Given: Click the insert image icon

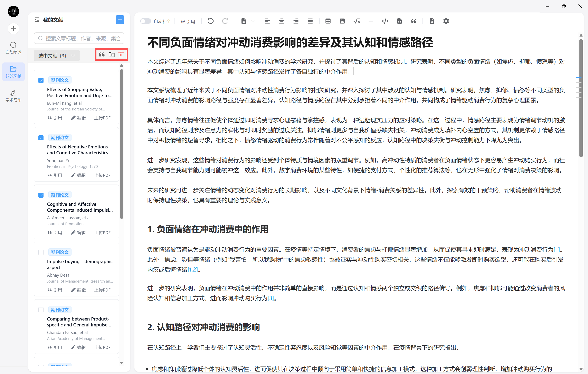Looking at the screenshot, I should coord(342,21).
